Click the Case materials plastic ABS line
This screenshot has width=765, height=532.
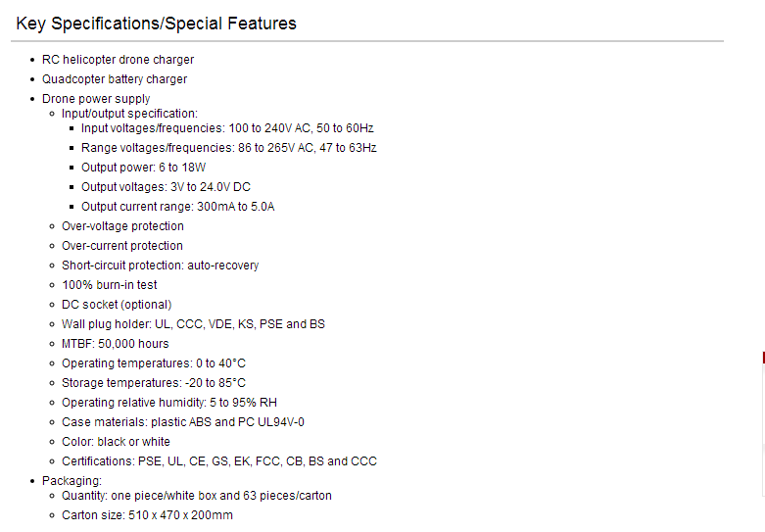(x=183, y=421)
